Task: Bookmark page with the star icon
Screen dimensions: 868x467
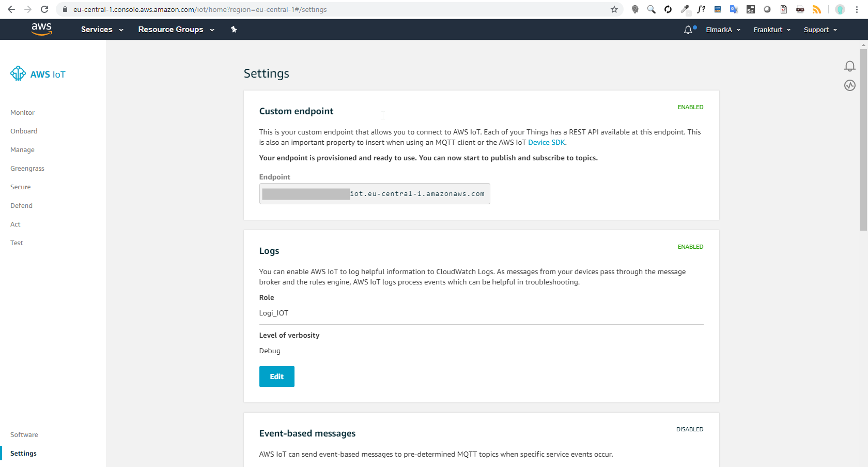Action: coord(614,9)
